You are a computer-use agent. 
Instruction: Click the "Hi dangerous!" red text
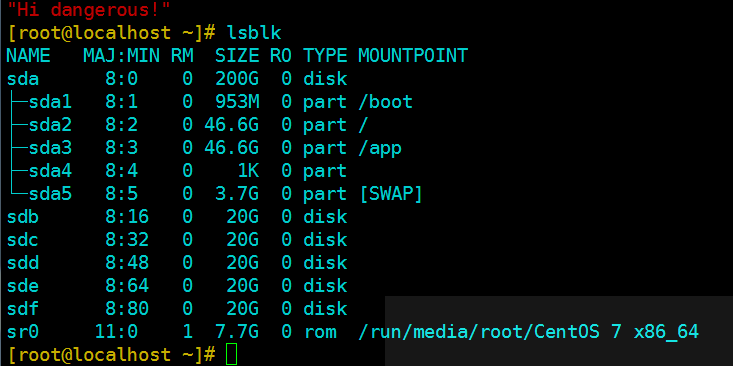point(89,9)
